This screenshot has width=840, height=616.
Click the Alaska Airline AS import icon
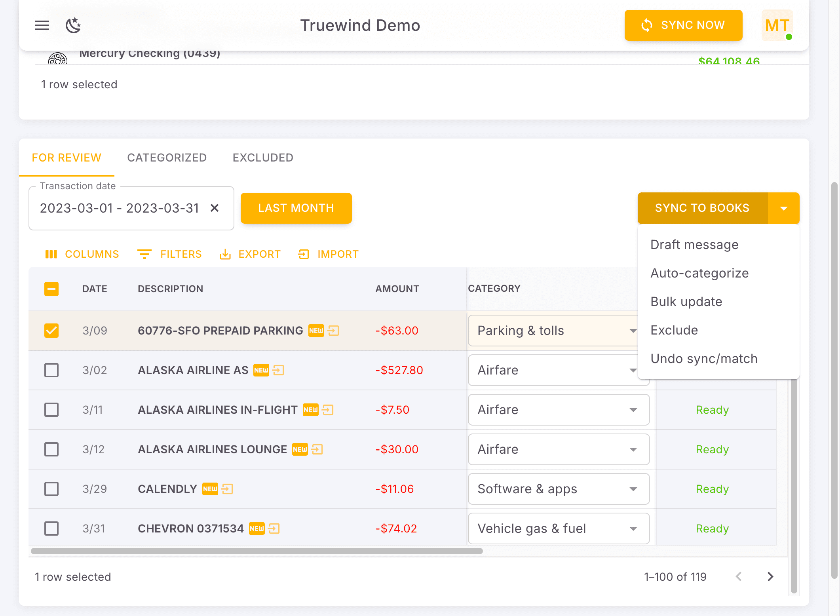pos(279,370)
